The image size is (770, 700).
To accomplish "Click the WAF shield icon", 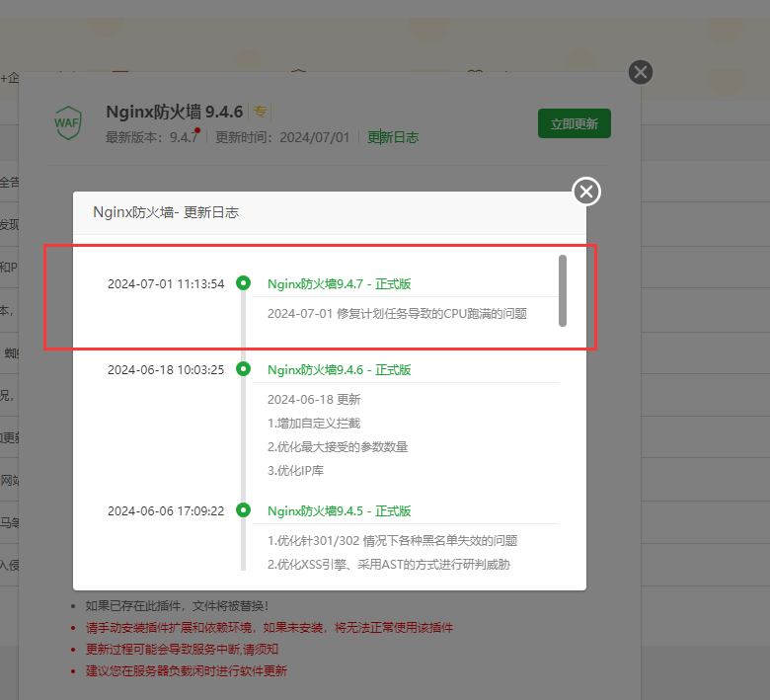I will 68,122.
